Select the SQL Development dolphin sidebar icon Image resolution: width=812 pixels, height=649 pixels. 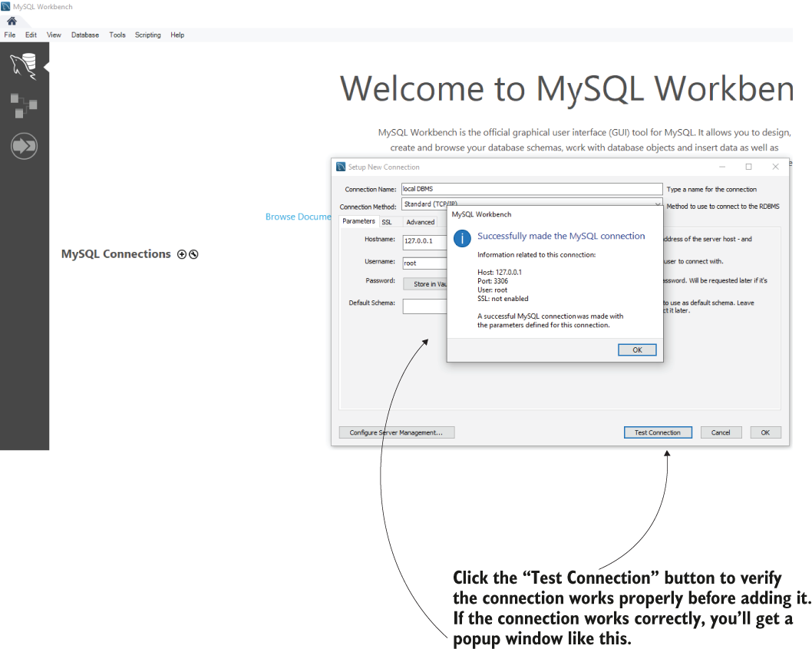point(24,65)
